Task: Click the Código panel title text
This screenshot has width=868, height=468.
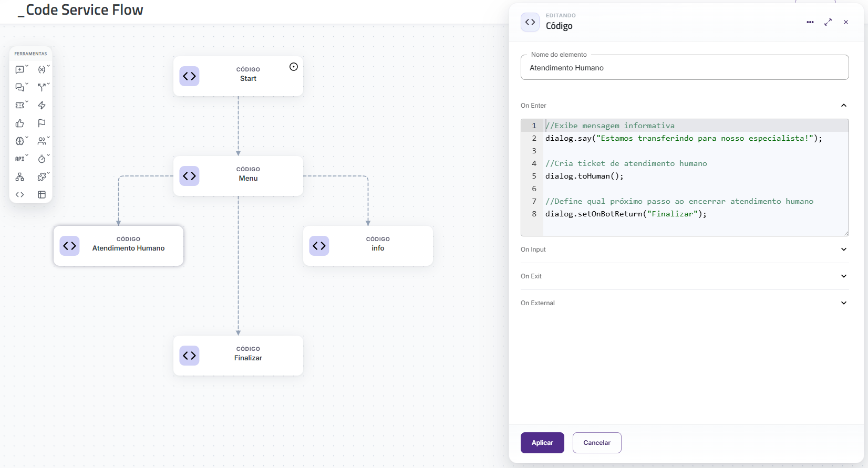Action: click(x=559, y=26)
